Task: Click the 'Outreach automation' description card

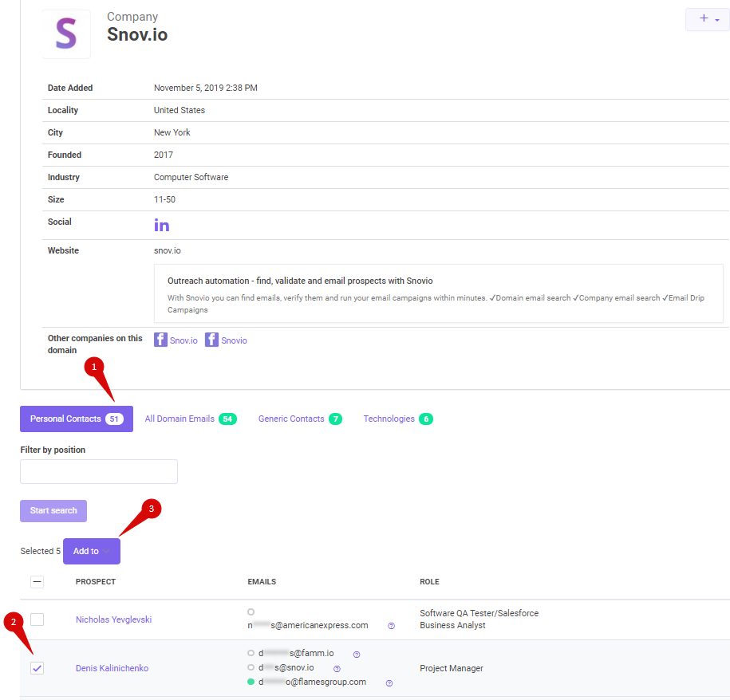Action: pyautogui.click(x=439, y=293)
